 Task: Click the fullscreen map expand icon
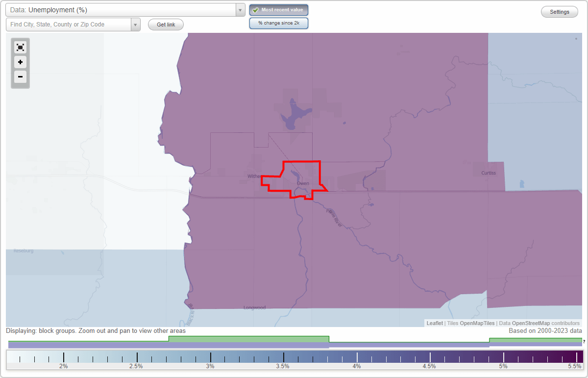pos(20,47)
